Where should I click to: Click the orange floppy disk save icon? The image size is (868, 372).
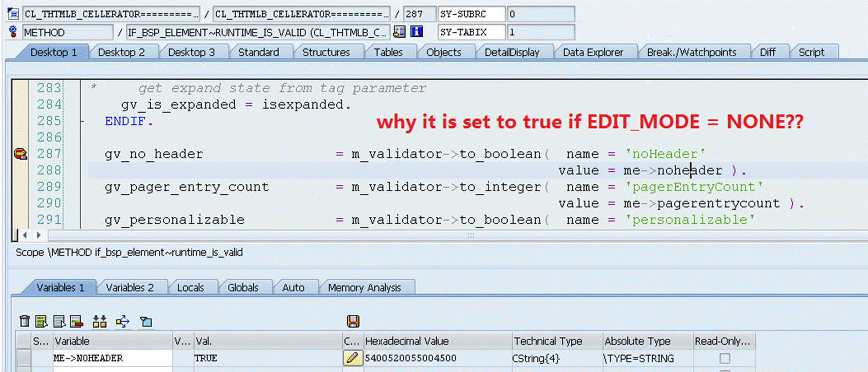353,321
